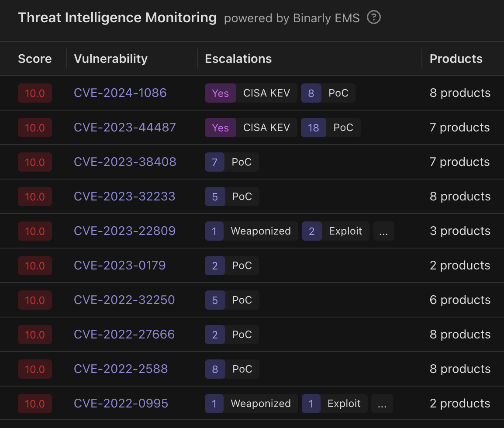Screen dimensions: 504x428
Task: Select the CVE-2023-32233 link
Action: pos(124,197)
